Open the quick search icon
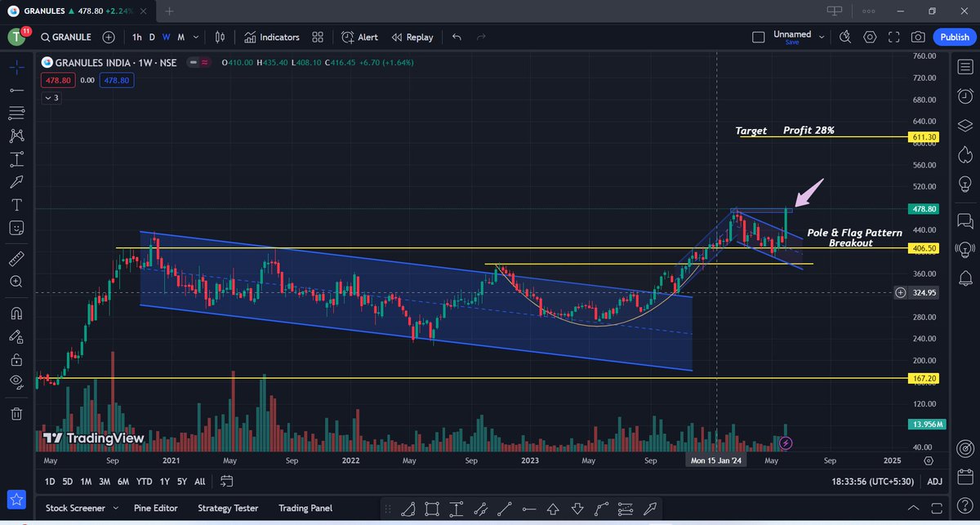980x525 pixels. [x=845, y=38]
